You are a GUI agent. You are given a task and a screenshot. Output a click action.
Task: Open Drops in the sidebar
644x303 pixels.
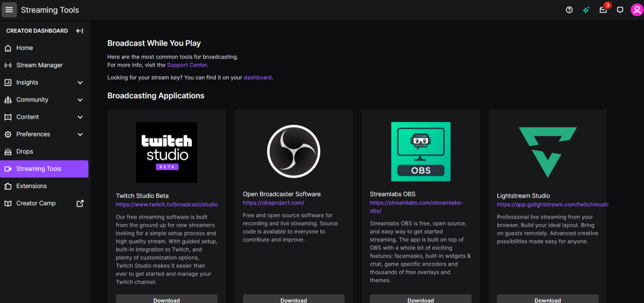coord(44,152)
